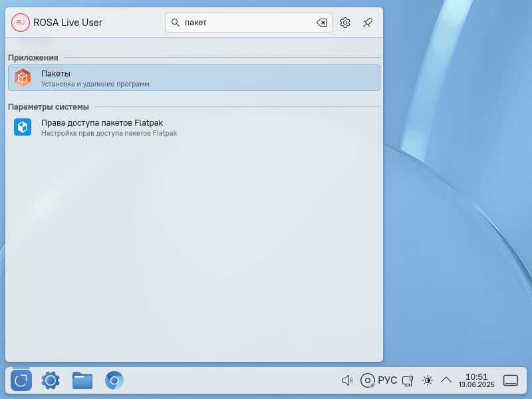Clear the search text with backspace icon

tap(322, 23)
